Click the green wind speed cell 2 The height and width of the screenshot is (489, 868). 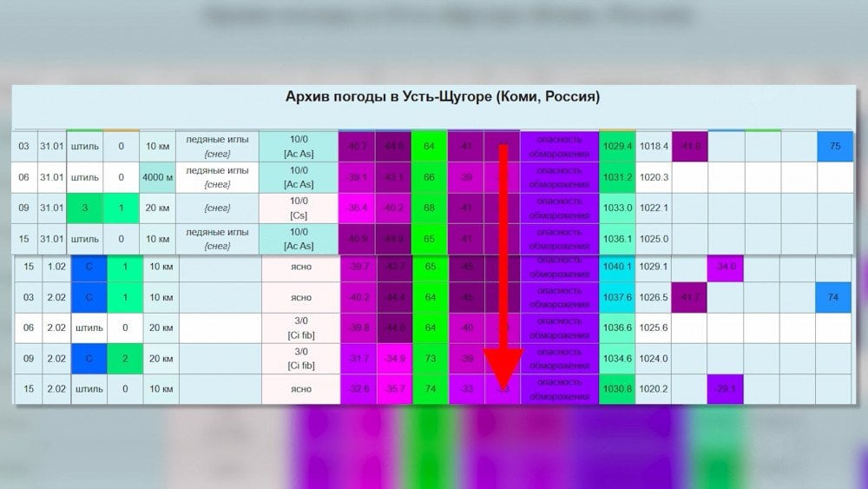(x=122, y=358)
